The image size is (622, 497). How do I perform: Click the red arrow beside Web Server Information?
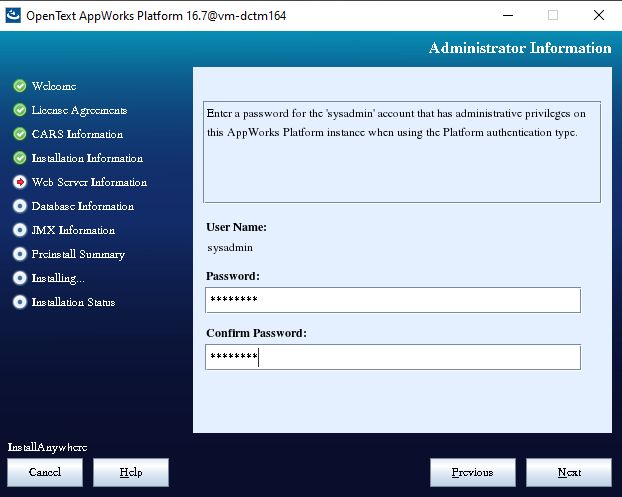[20, 182]
